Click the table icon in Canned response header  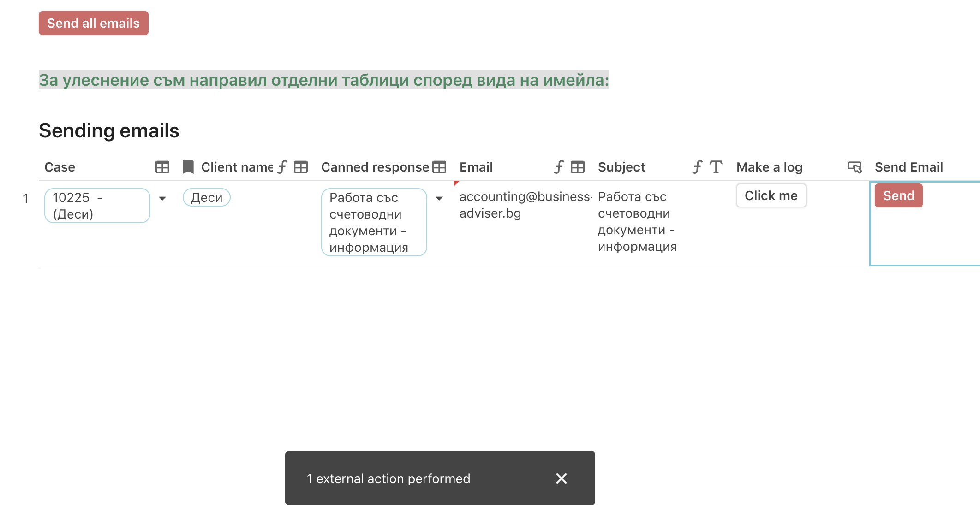click(x=439, y=167)
